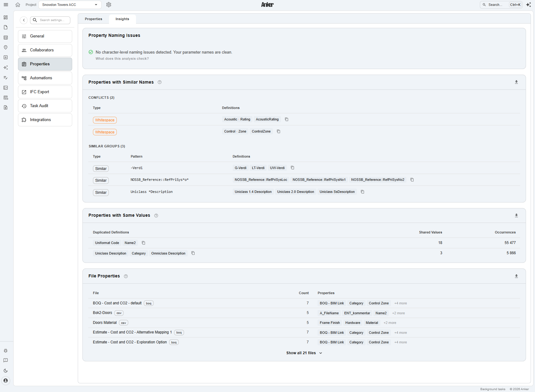The image size is (535, 392).
Task: Show help for Properties with Similar Names
Action: pos(160,82)
